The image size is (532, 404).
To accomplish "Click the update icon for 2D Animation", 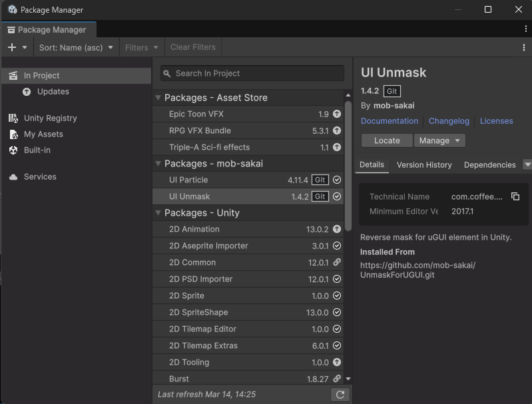I will click(x=336, y=230).
